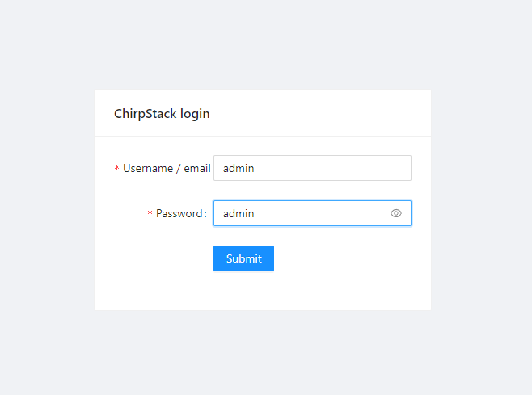This screenshot has width=532, height=395.
Task: Click the word "email" in the username label
Action: [x=197, y=168]
